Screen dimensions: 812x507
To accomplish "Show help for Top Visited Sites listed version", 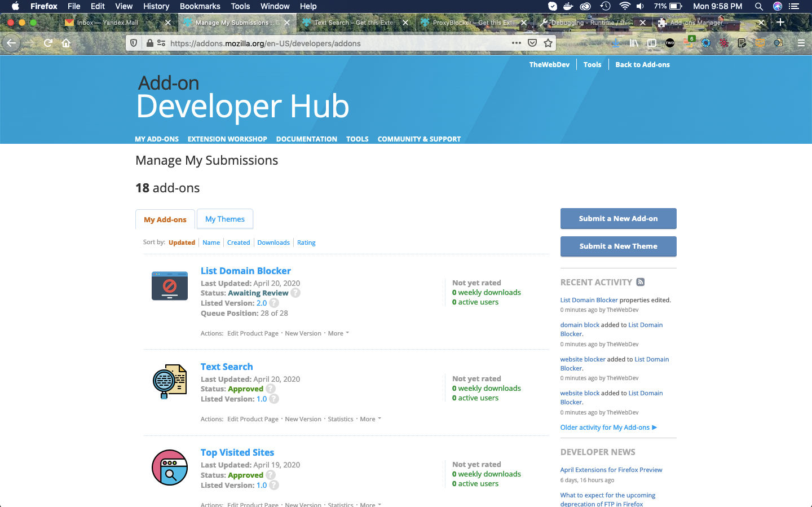I will coord(274,485).
